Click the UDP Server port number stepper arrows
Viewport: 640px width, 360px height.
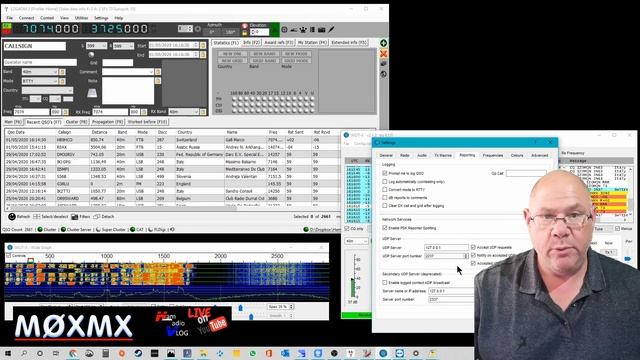[x=466, y=256]
